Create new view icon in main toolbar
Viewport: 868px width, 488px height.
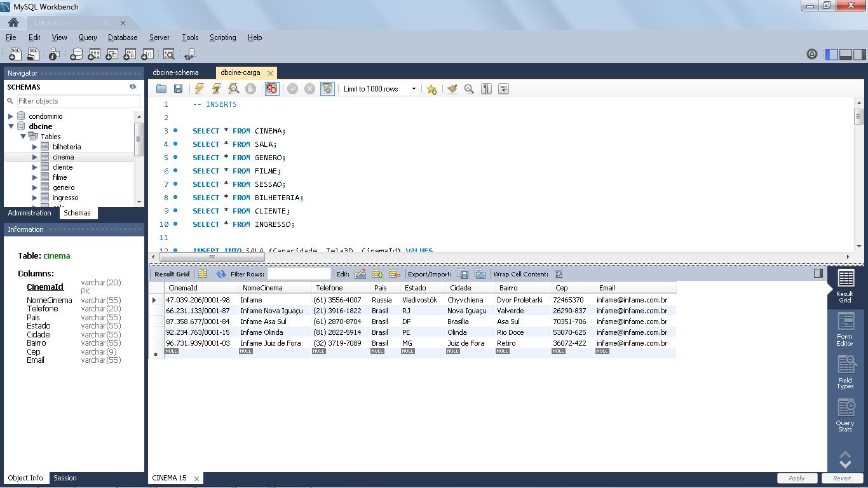[x=112, y=55]
